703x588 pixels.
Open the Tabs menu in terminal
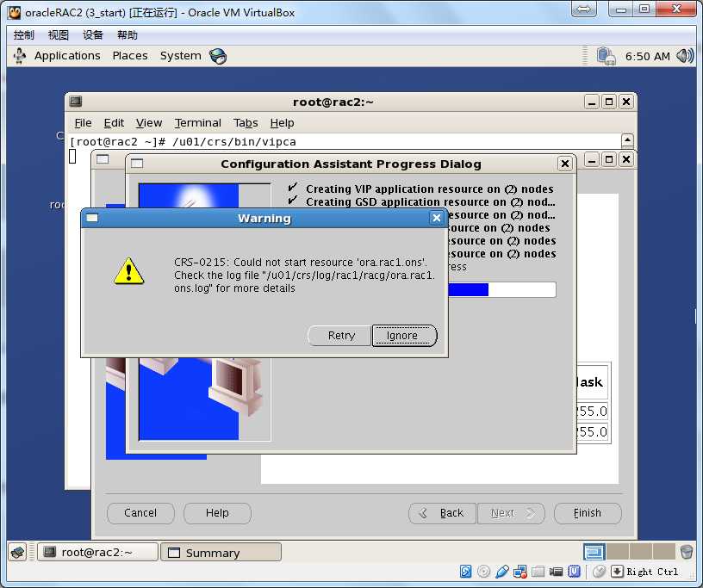[246, 123]
